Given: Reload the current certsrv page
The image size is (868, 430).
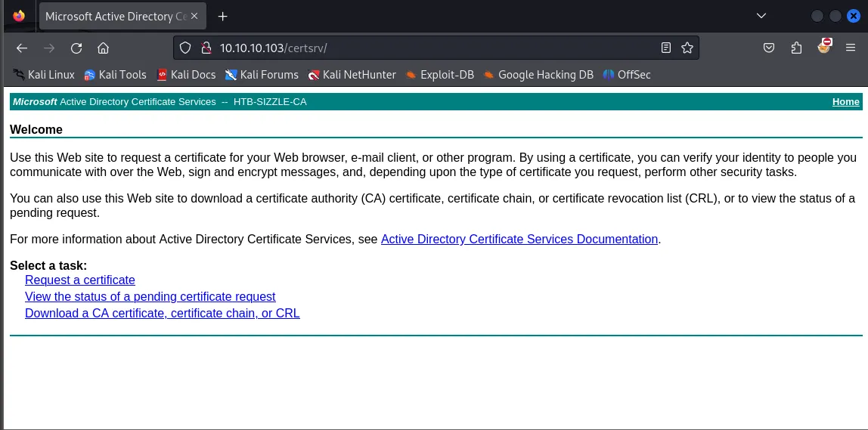Looking at the screenshot, I should click(76, 48).
